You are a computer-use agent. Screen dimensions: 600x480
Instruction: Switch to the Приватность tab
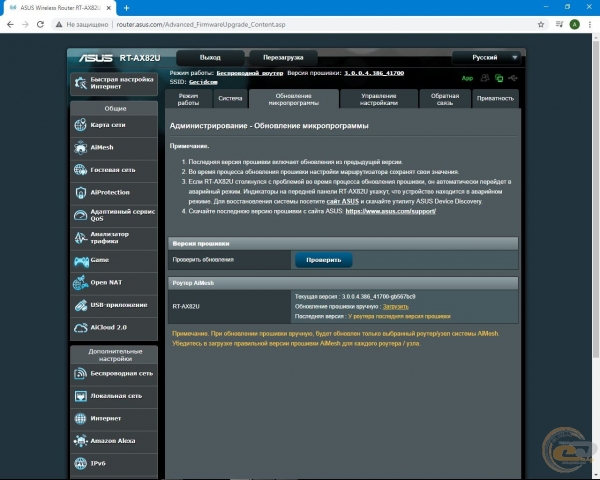[496, 98]
